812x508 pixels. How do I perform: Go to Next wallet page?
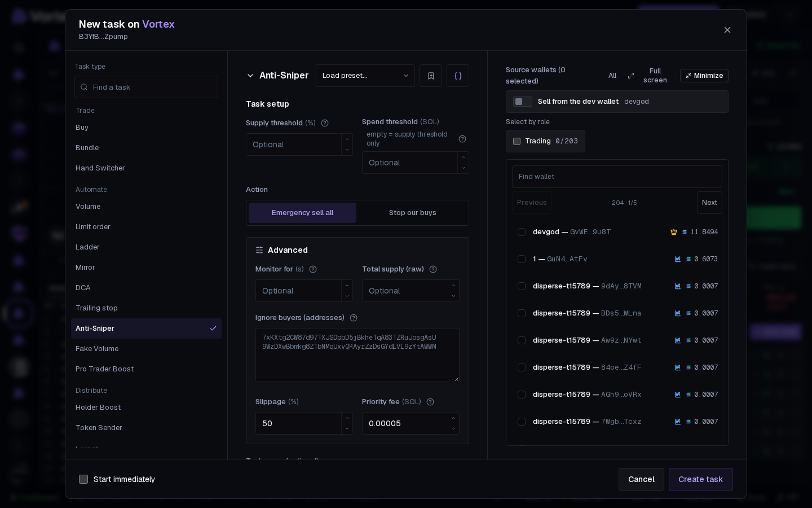[709, 203]
